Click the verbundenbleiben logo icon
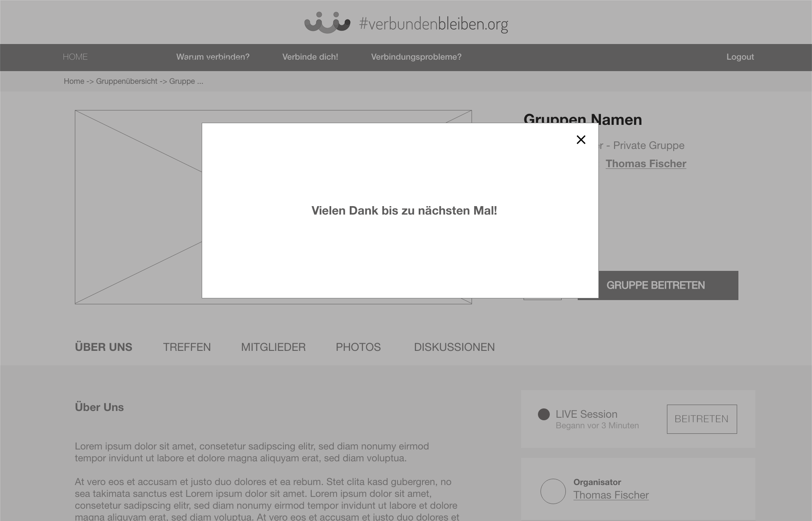The height and width of the screenshot is (521, 812). [327, 23]
